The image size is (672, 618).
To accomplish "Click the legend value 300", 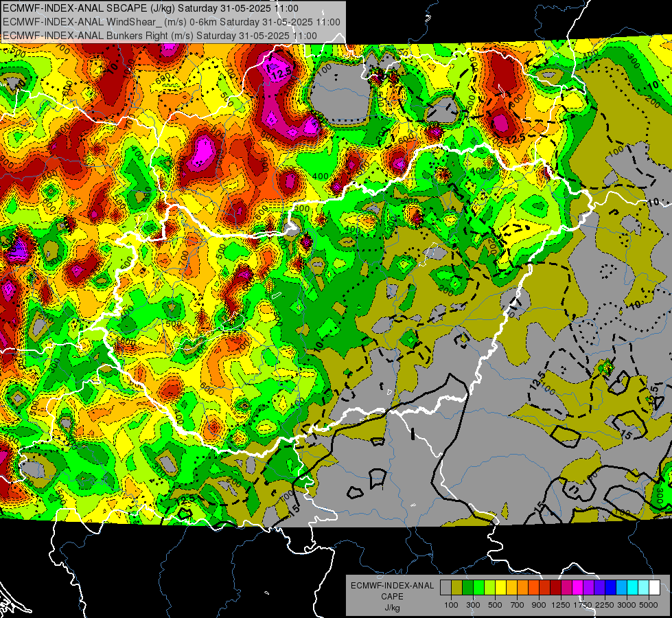I will pos(473,605).
